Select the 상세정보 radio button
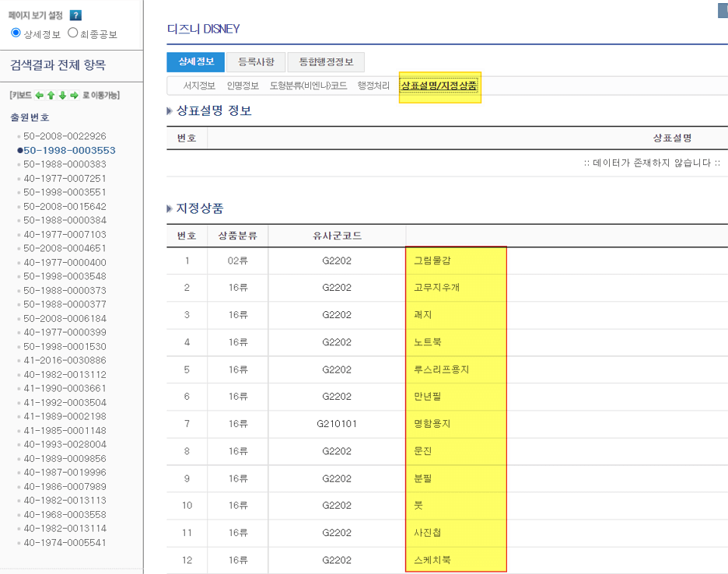Screen dimensions: 728x574 16,33
